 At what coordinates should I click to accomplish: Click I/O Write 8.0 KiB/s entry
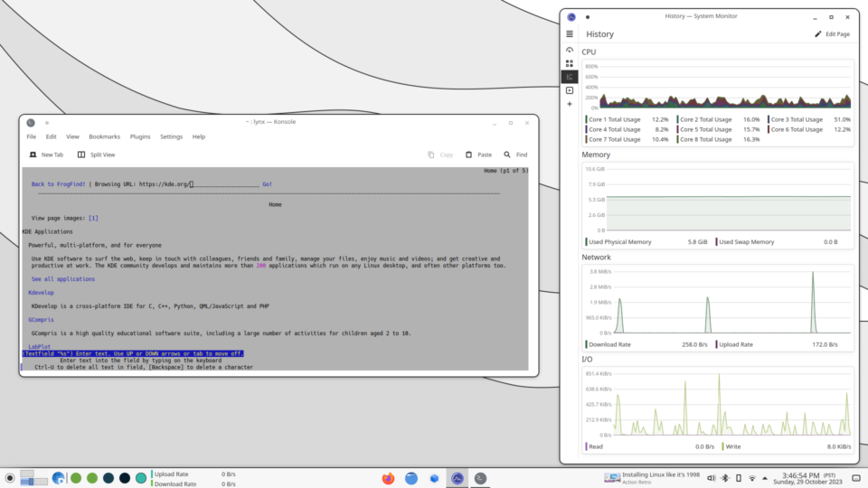click(x=787, y=446)
